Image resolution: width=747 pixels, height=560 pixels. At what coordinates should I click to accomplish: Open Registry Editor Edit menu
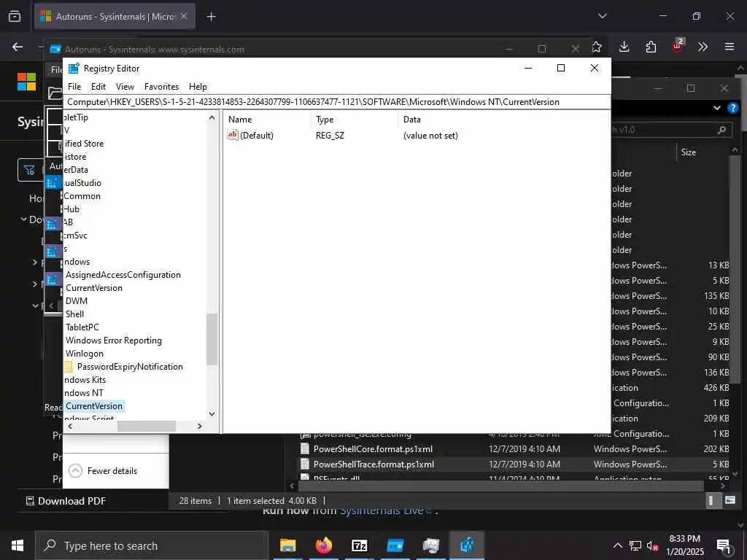click(x=98, y=87)
